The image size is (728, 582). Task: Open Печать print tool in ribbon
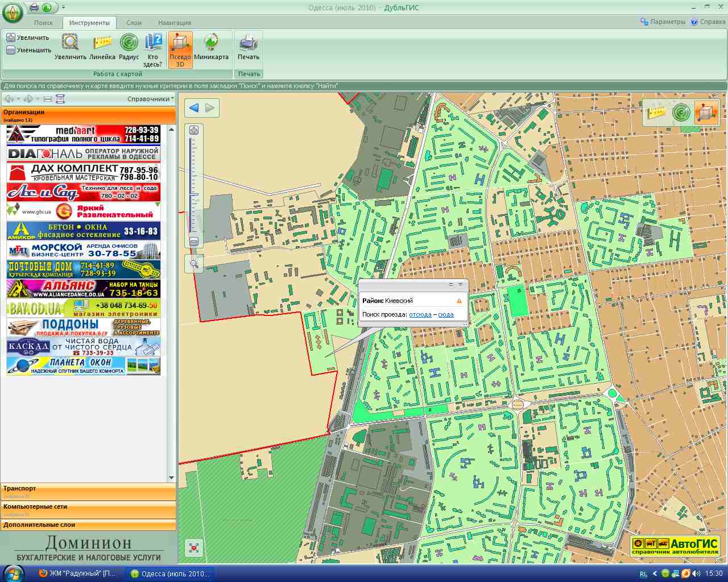[x=249, y=47]
